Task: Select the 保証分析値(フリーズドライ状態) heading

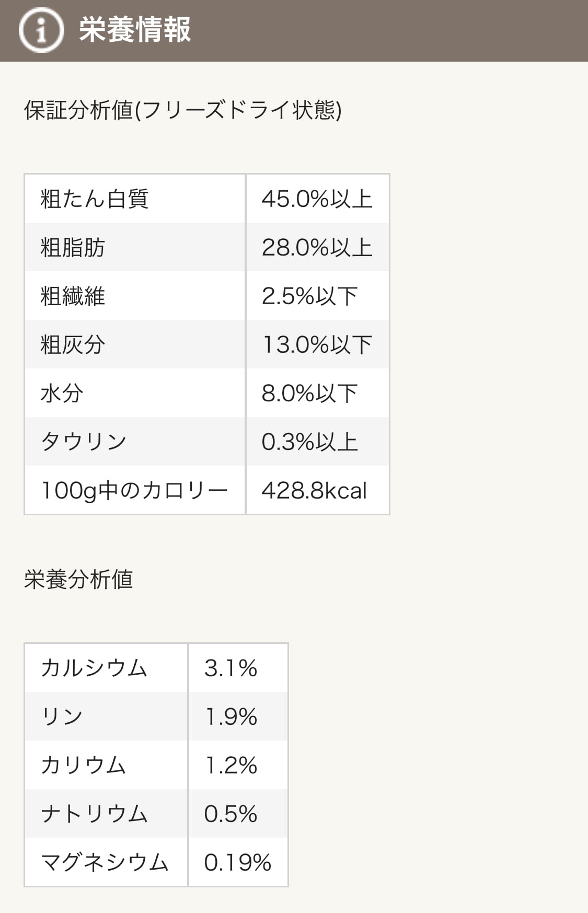Action: (183, 110)
